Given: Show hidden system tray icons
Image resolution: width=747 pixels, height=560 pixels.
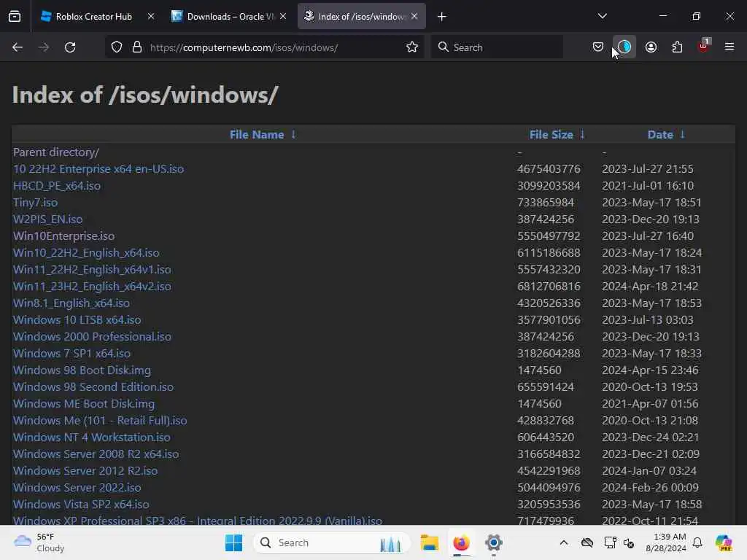Looking at the screenshot, I should pyautogui.click(x=564, y=542).
